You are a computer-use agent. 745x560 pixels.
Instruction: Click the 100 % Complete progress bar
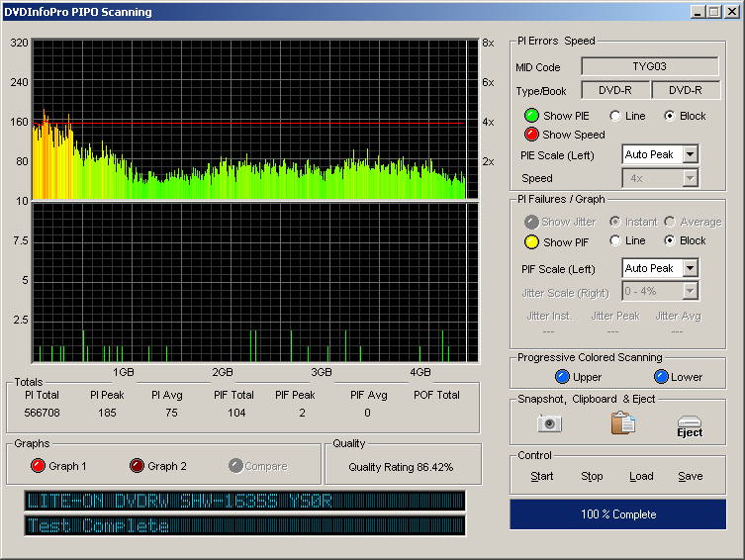click(618, 513)
